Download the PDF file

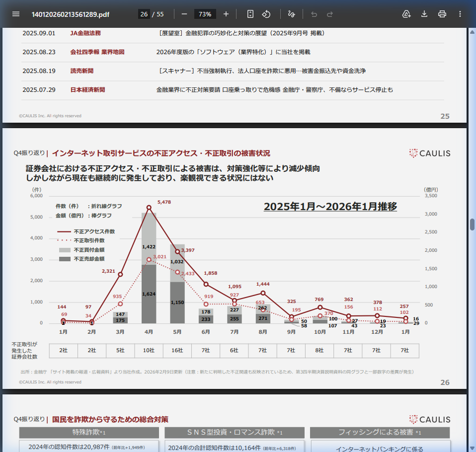click(x=424, y=14)
